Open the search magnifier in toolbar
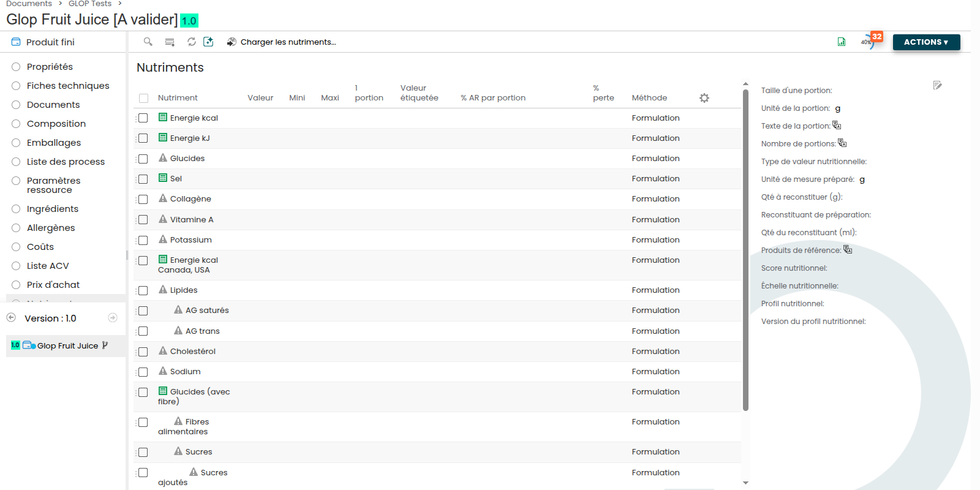The width and height of the screenshot is (980, 490). (x=148, y=42)
